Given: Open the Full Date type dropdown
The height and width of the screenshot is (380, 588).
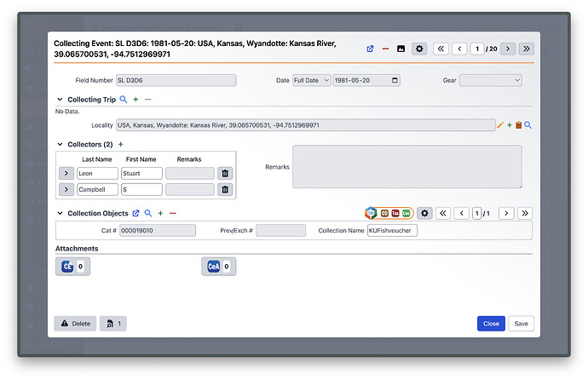Looking at the screenshot, I should [312, 80].
